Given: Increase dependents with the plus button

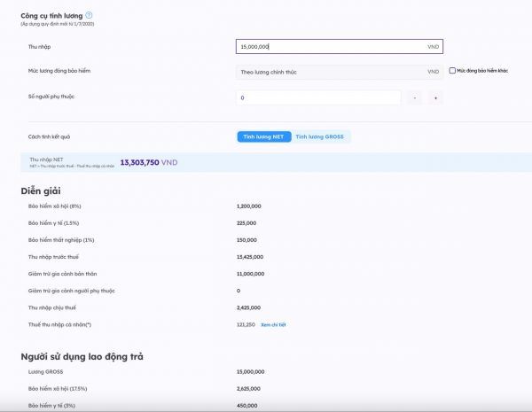Looking at the screenshot, I should [x=435, y=98].
